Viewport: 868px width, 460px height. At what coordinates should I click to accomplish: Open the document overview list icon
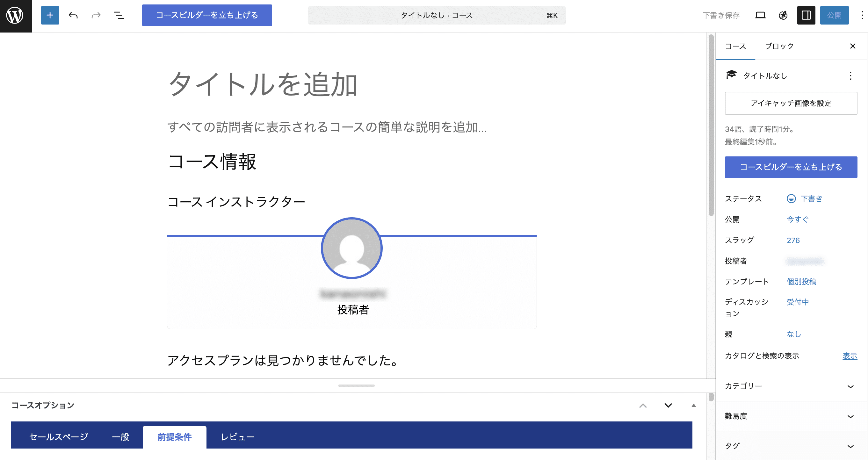119,15
